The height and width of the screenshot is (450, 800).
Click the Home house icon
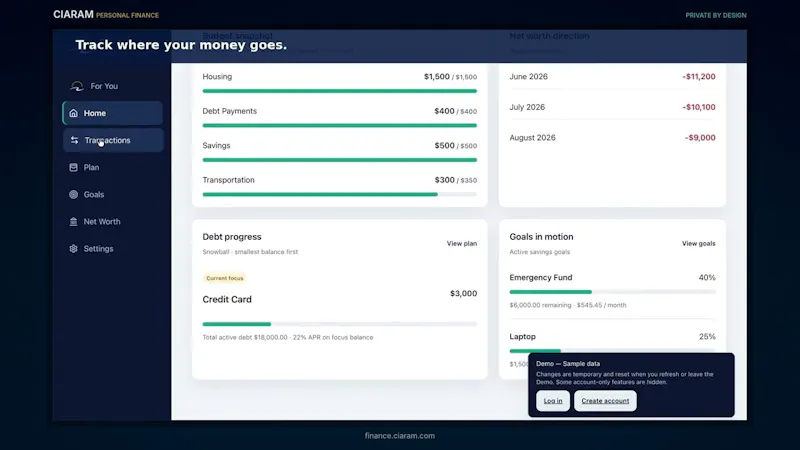point(73,113)
